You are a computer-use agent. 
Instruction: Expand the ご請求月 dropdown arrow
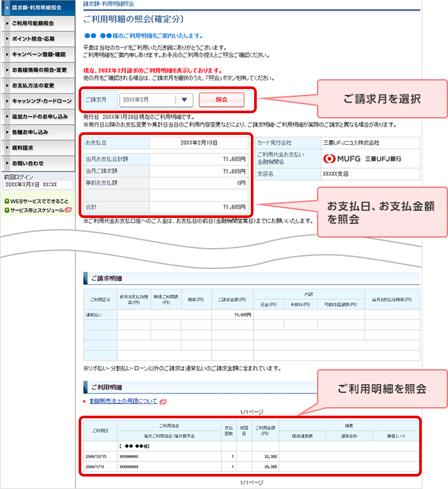click(185, 100)
